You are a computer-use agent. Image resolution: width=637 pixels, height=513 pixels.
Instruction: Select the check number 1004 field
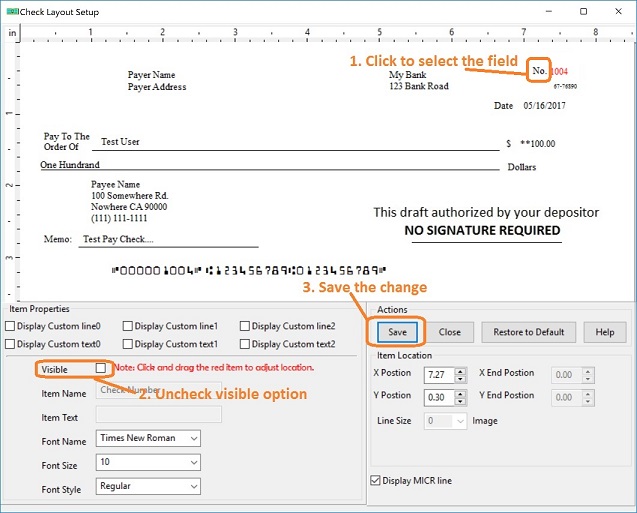click(x=559, y=71)
